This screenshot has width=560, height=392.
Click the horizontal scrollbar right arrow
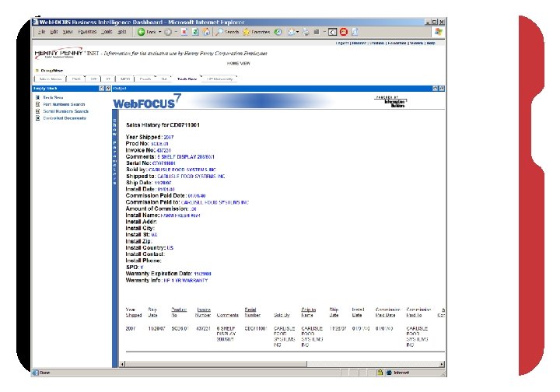point(442,364)
